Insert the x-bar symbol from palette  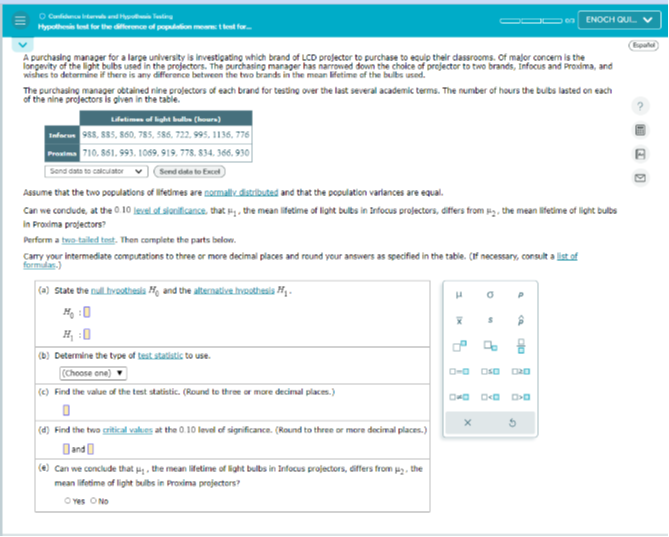coord(459,320)
